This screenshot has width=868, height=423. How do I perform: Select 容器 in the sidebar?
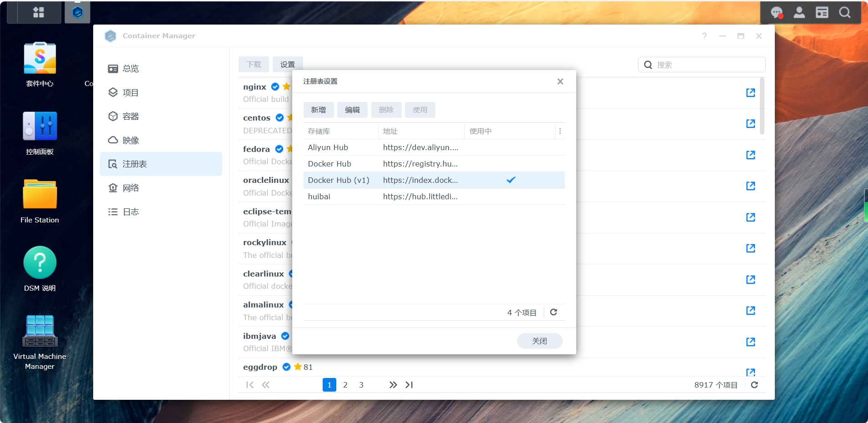tap(161, 116)
